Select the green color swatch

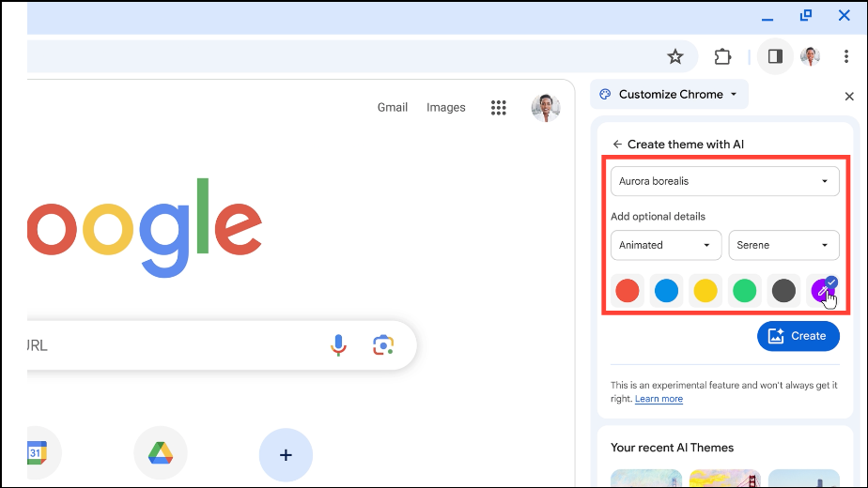745,291
